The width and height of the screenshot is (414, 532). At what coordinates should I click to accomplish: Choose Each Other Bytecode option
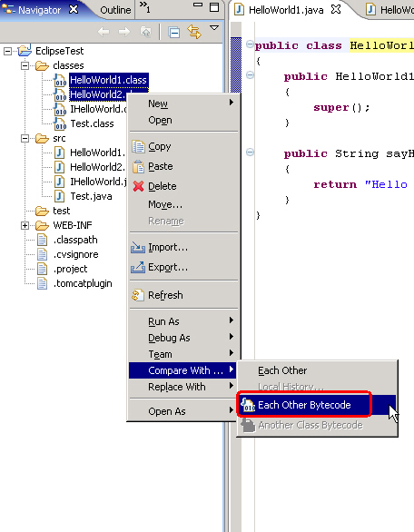[317, 405]
